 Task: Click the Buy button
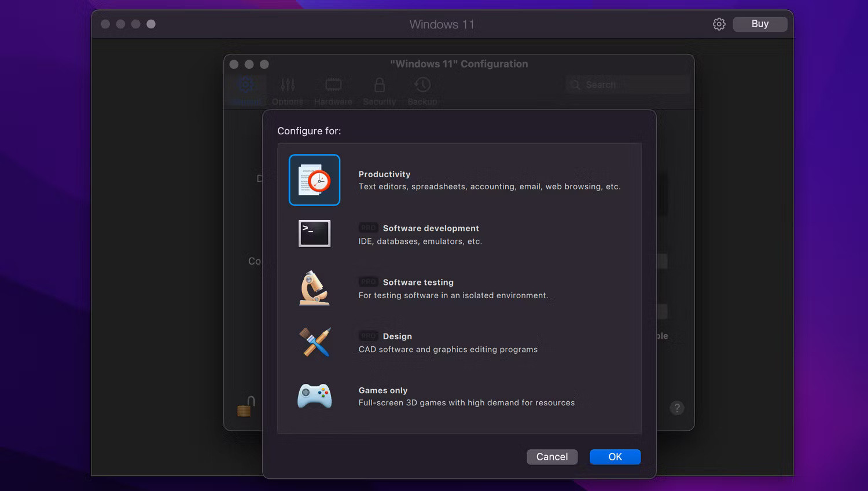pyautogui.click(x=759, y=24)
